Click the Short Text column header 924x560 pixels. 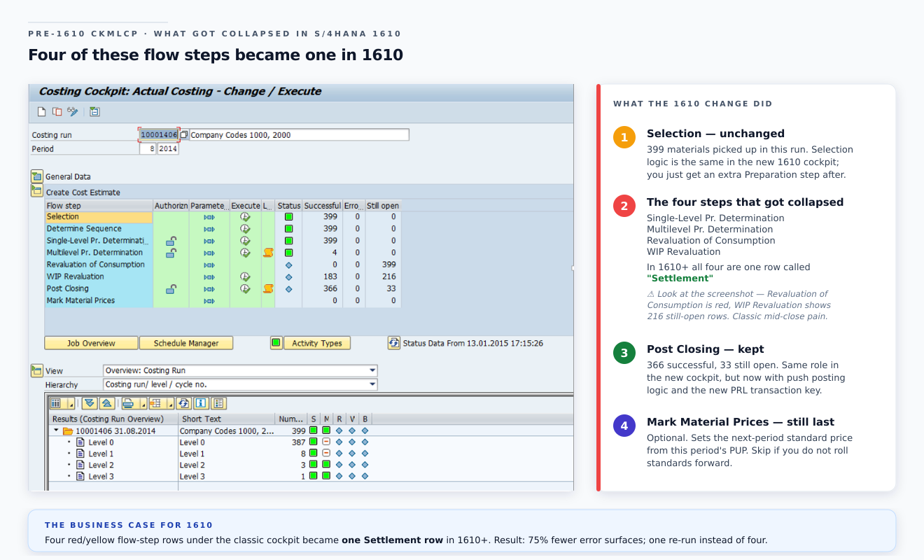click(x=226, y=419)
